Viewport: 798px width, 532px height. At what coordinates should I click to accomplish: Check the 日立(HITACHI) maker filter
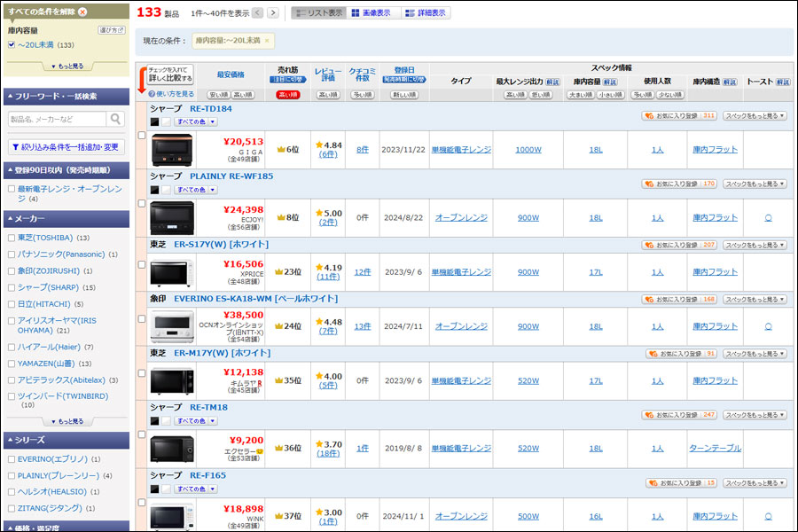pos(12,304)
